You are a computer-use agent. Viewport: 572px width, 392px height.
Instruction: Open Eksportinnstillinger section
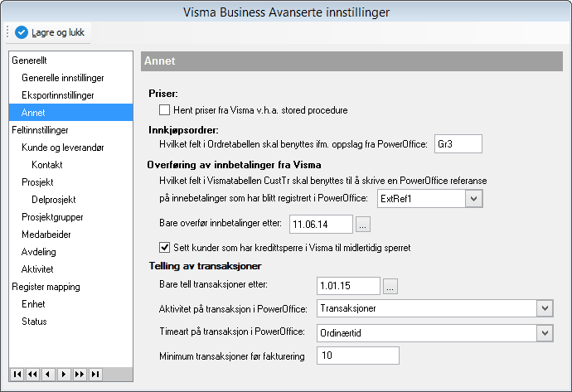pos(58,95)
